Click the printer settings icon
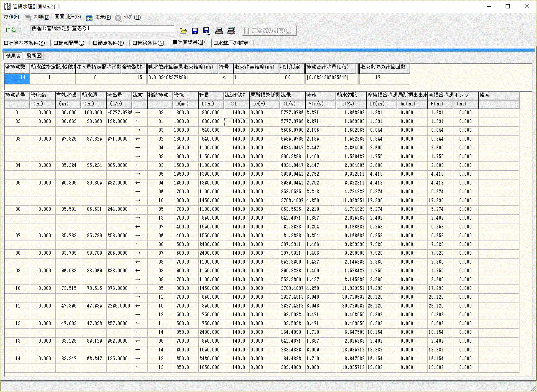Screen dimensions: 537x392 [231, 31]
